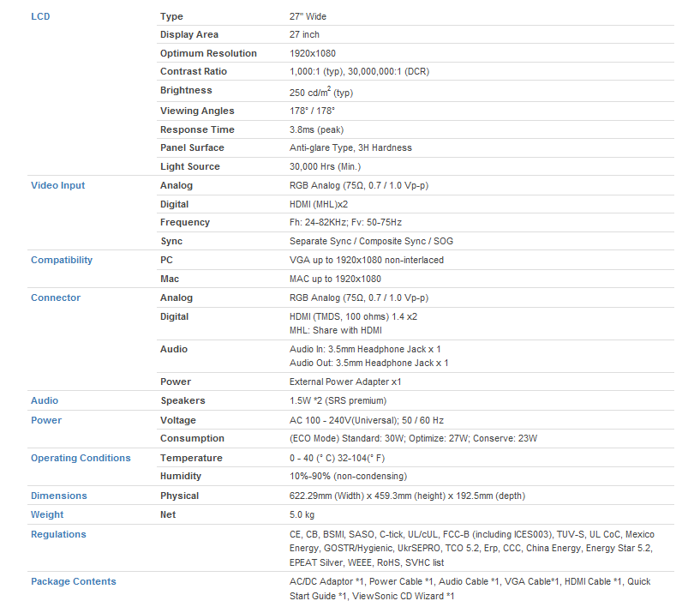700x613 pixels.
Task: Click the Contrast Ratio row label
Action: [x=194, y=71]
